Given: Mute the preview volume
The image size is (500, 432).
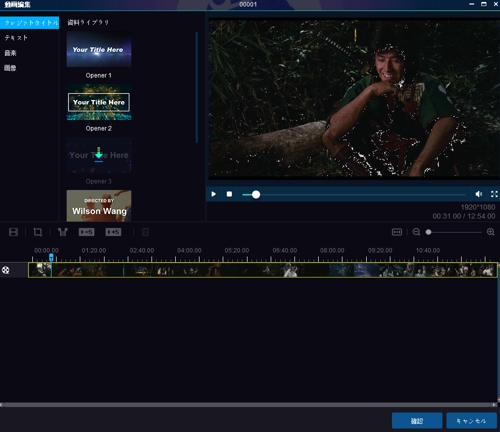Looking at the screenshot, I should [x=479, y=194].
